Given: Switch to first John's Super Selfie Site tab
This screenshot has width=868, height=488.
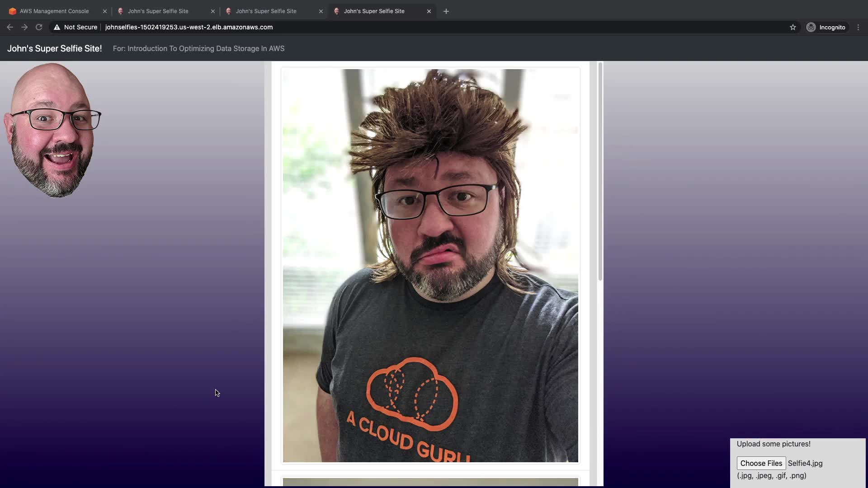Looking at the screenshot, I should pos(158,11).
